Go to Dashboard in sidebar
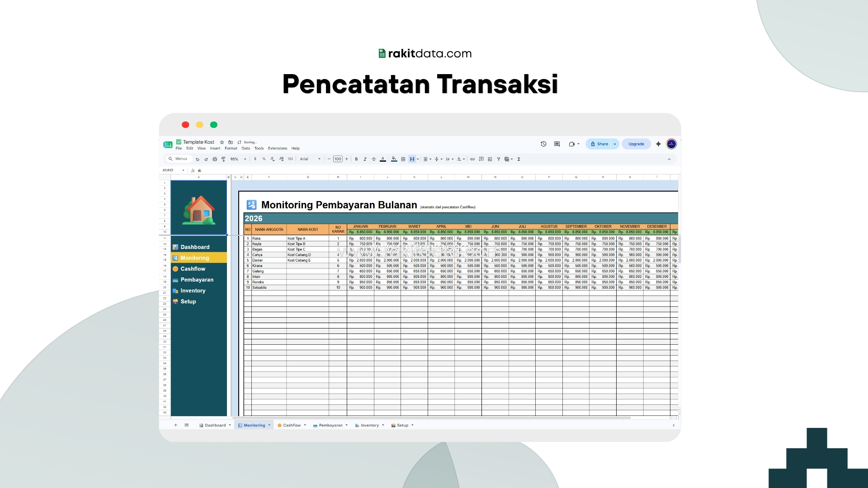868x488 pixels. coord(195,247)
